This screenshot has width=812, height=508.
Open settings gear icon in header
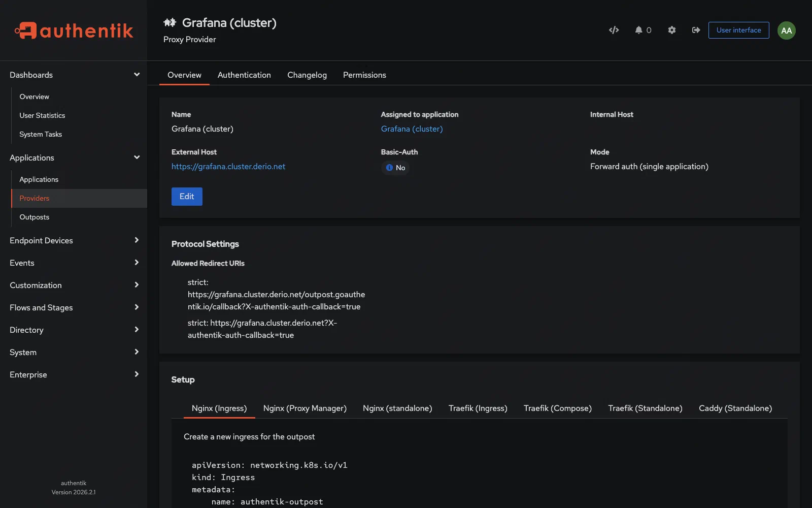(671, 30)
